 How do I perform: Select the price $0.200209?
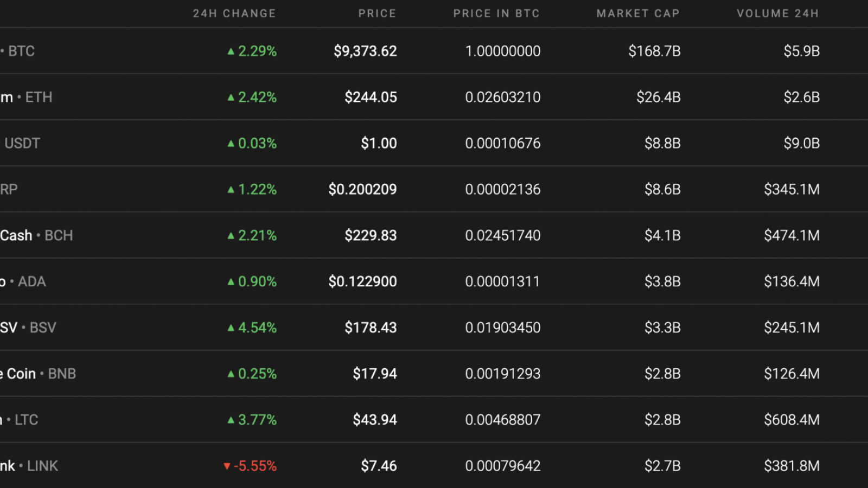(x=362, y=189)
